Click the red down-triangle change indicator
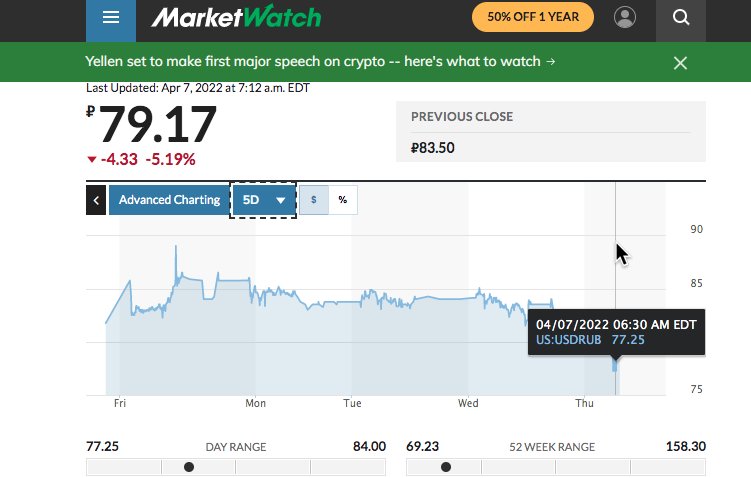Image resolution: width=751 pixels, height=478 pixels. [x=92, y=159]
